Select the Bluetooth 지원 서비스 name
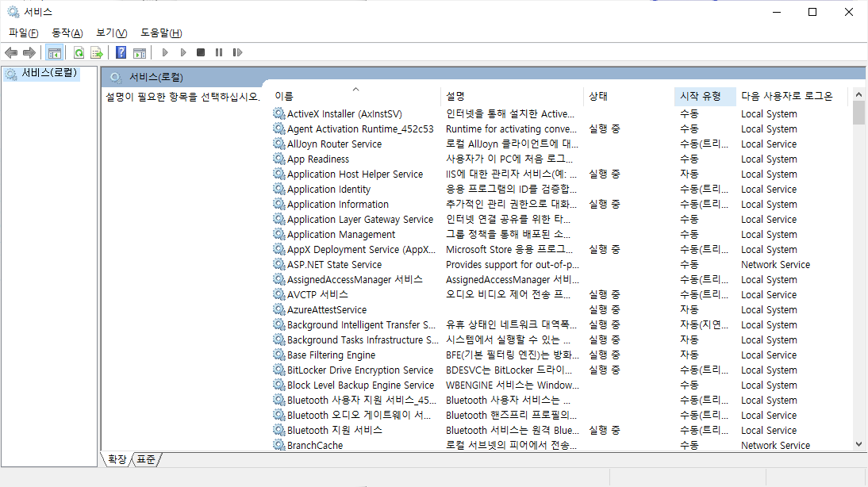The image size is (868, 487). click(335, 430)
